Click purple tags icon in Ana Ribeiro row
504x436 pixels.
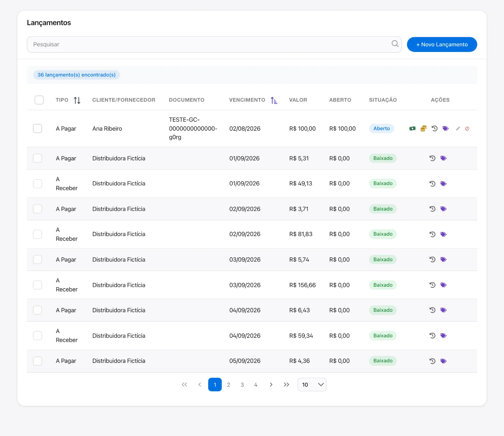pos(445,128)
